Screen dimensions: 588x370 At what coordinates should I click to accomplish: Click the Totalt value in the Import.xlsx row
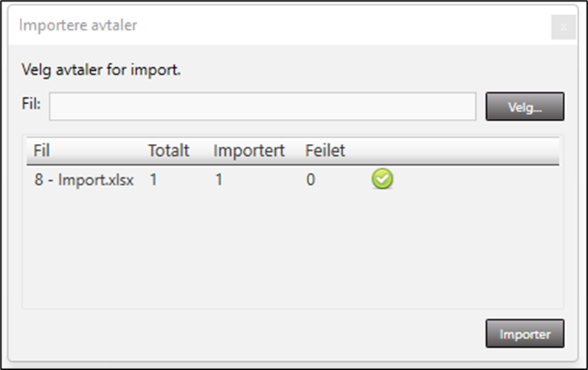(153, 179)
